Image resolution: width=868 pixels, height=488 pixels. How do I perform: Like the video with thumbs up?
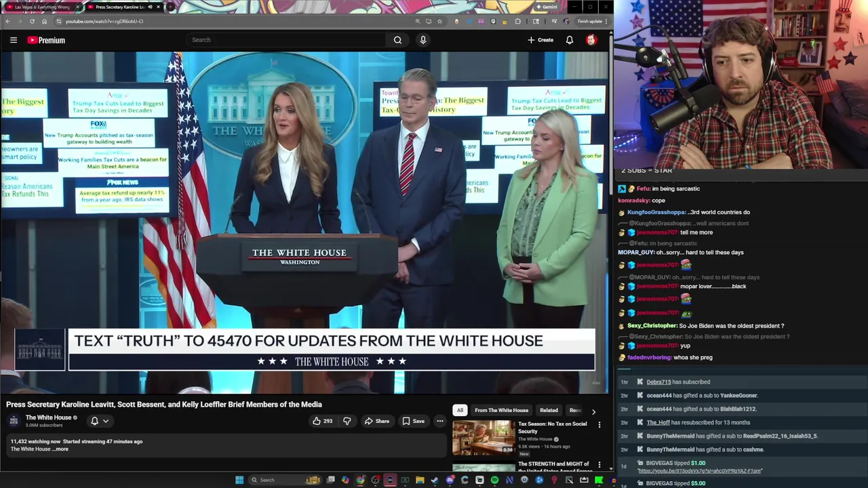click(322, 421)
